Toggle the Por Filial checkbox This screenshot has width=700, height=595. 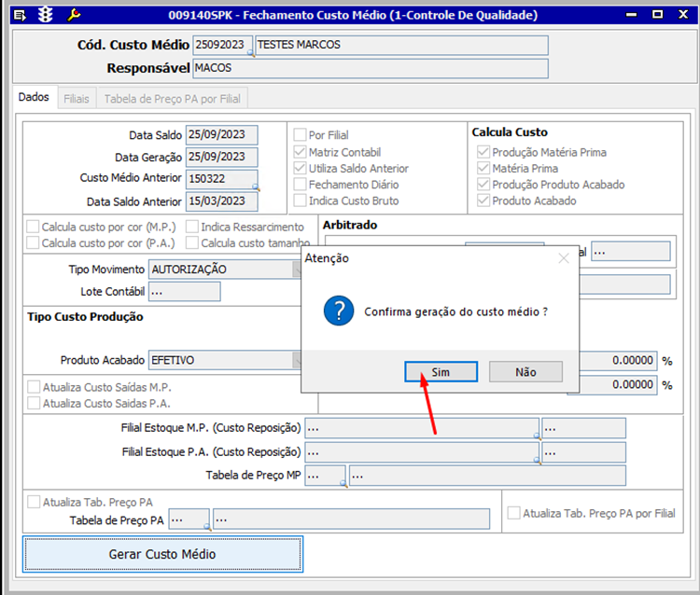pyautogui.click(x=300, y=135)
